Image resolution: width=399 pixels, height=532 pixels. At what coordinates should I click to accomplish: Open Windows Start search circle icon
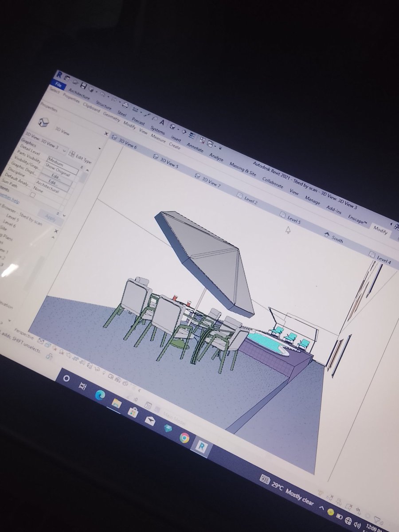click(67, 378)
